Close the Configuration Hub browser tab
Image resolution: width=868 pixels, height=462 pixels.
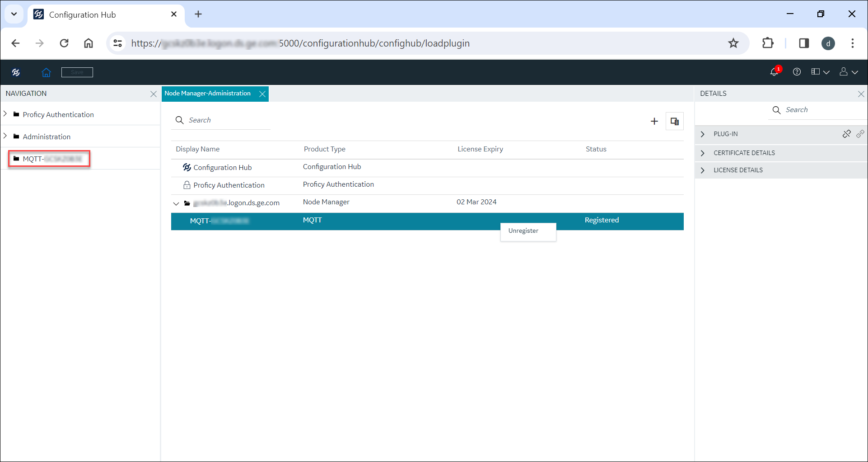point(174,14)
